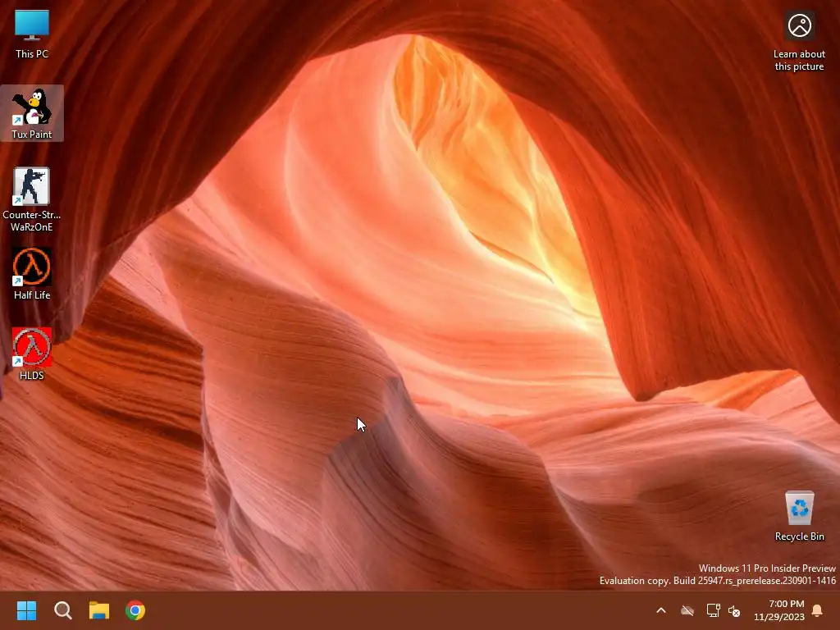Click the cloud sync tray icon
Image resolution: width=840 pixels, height=630 pixels.
point(687,610)
